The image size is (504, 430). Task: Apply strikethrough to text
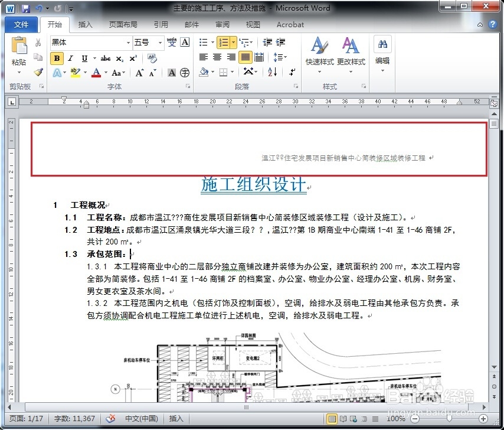tap(104, 58)
